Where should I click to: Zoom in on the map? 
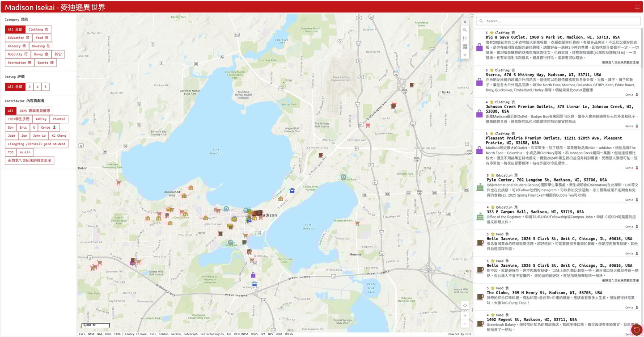click(465, 316)
